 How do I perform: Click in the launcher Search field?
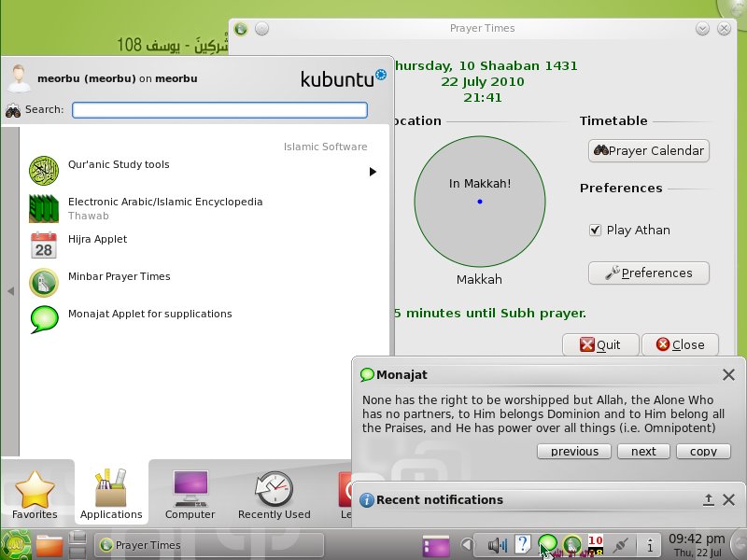pyautogui.click(x=219, y=109)
